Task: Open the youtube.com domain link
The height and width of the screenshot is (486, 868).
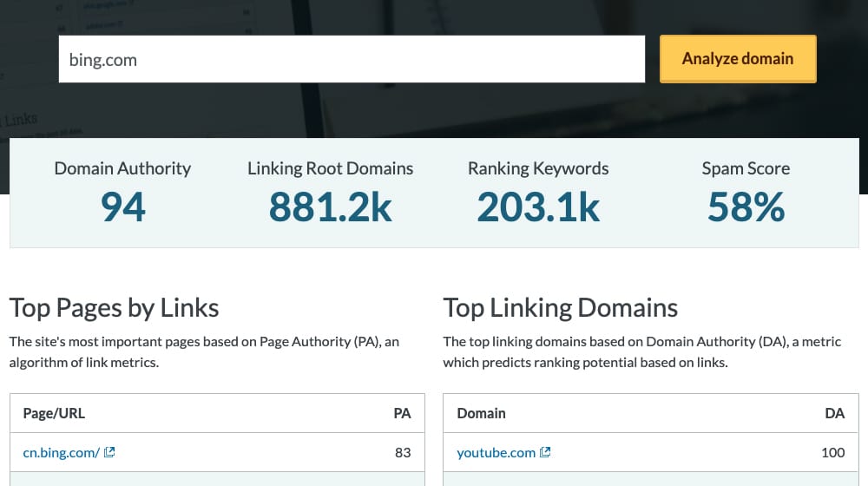Action: (x=496, y=452)
